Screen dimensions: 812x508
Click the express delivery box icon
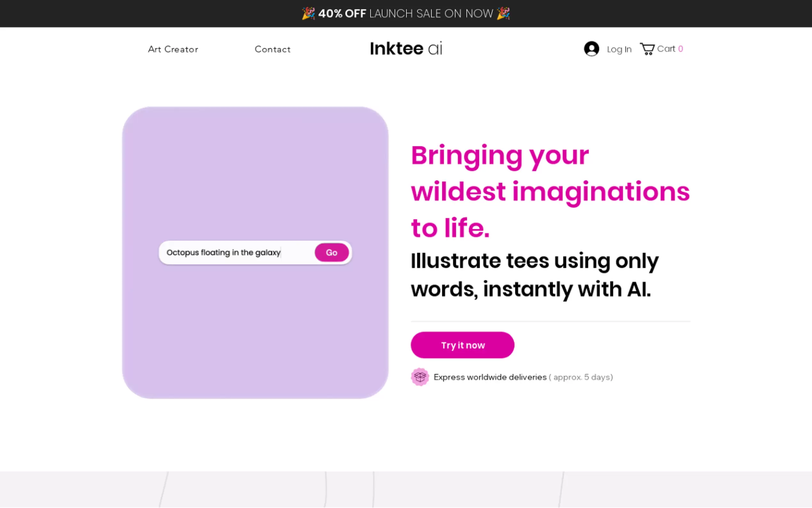pos(420,377)
